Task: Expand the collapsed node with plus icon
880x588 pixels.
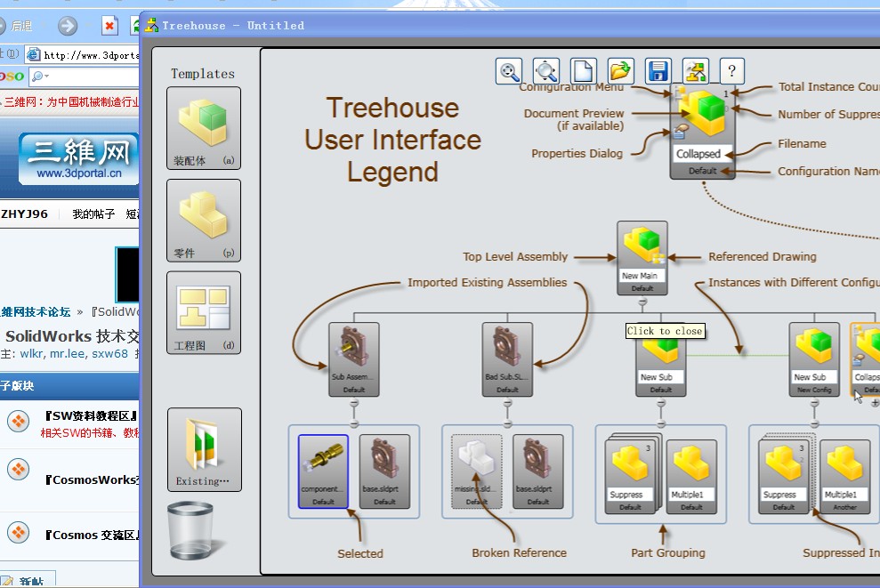Action: (875, 403)
